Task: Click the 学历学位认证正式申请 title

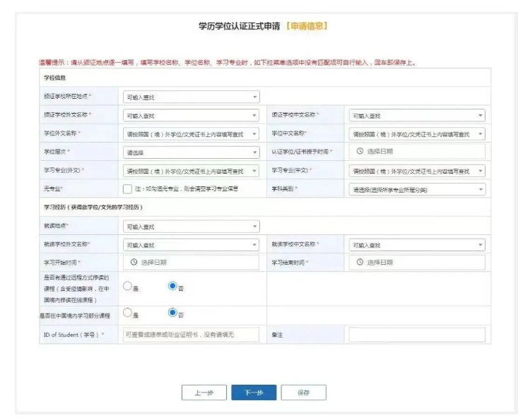Action: click(240, 26)
